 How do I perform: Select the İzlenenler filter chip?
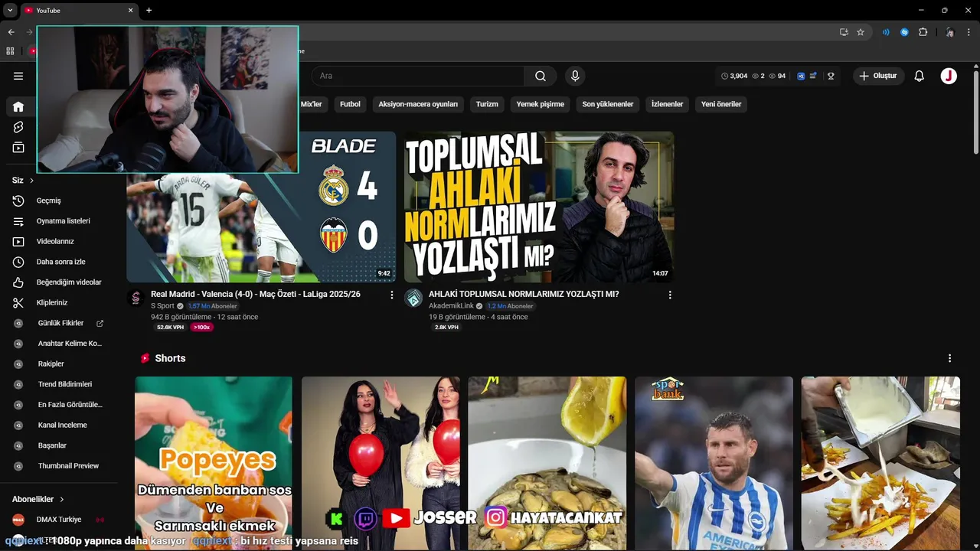[x=667, y=104]
